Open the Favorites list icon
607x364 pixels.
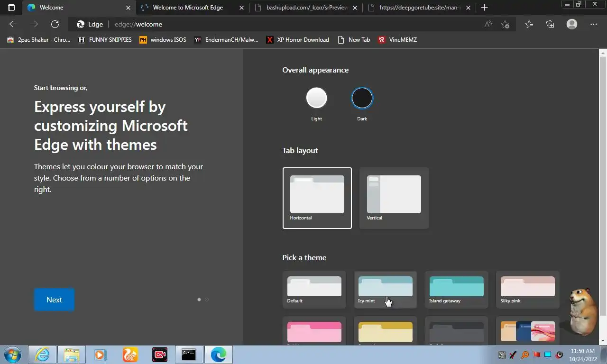pyautogui.click(x=529, y=24)
